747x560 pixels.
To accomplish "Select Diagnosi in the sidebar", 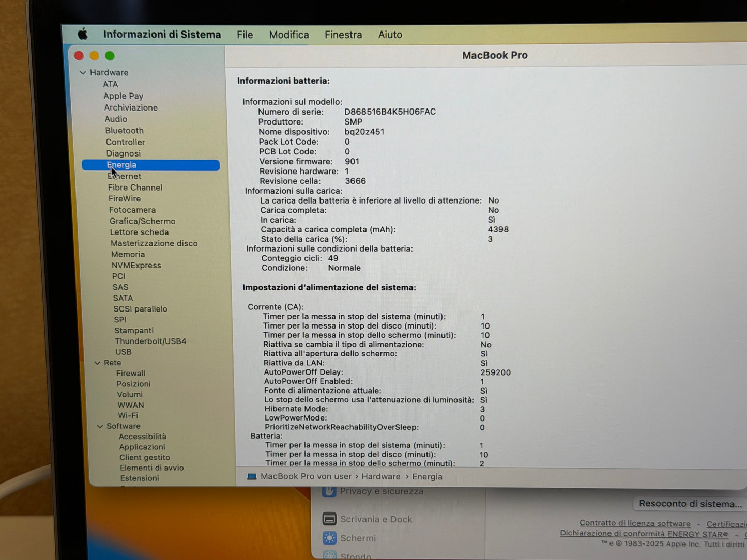I will [124, 153].
